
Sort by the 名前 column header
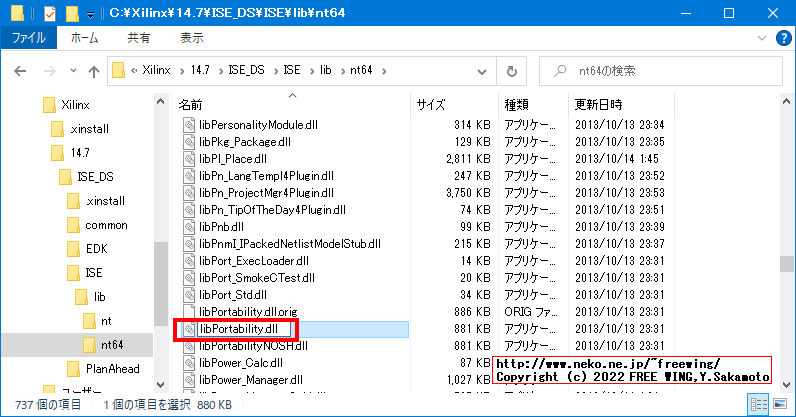coord(190,105)
